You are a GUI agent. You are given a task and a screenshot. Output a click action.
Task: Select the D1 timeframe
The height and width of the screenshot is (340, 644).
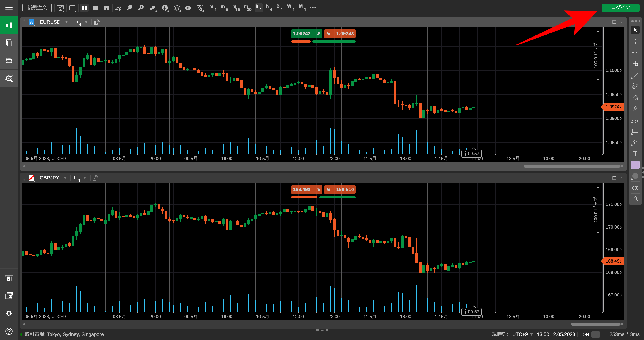280,8
